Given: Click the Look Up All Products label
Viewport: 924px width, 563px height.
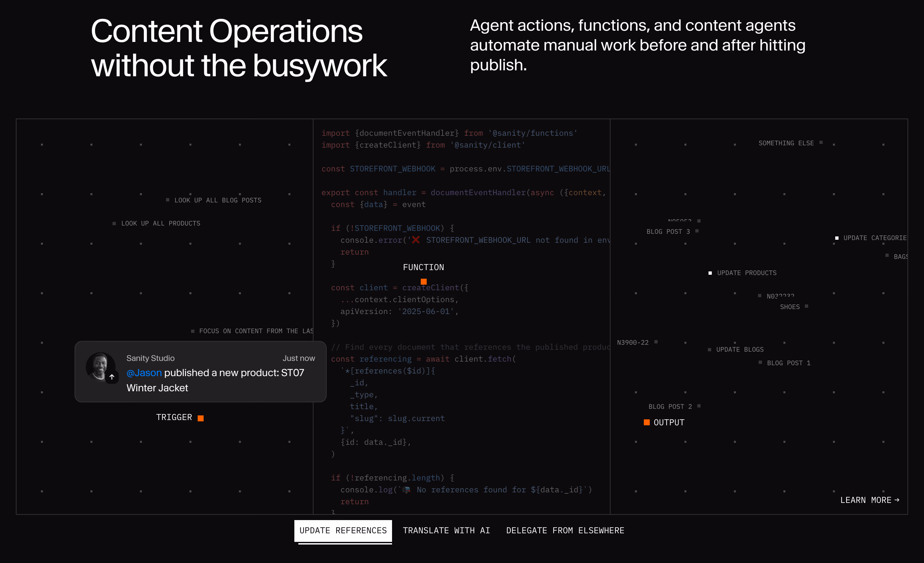Looking at the screenshot, I should [160, 223].
